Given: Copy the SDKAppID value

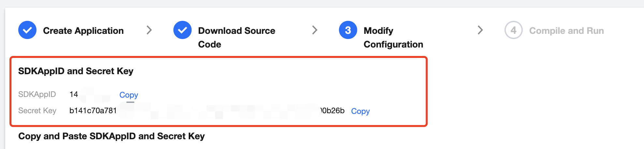Looking at the screenshot, I should (129, 95).
